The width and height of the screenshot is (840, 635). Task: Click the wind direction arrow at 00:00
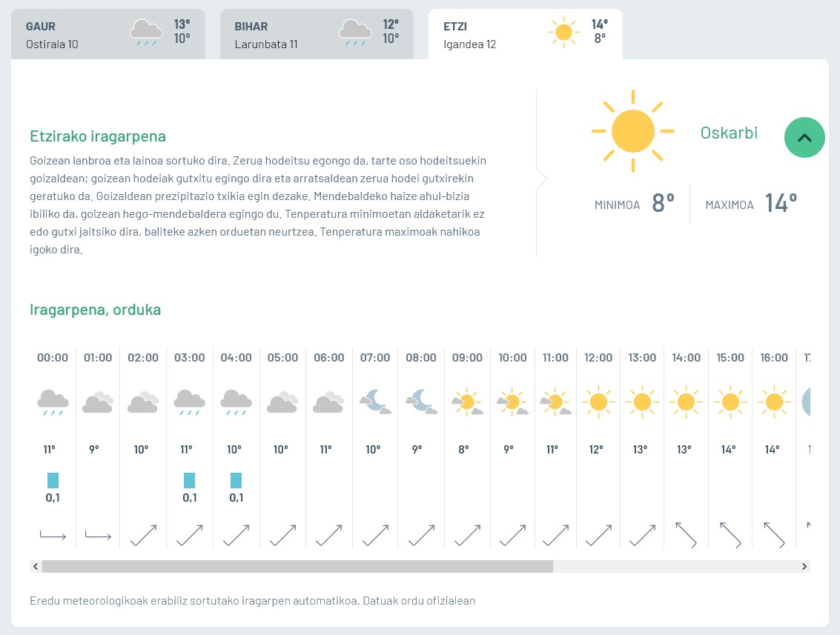pyautogui.click(x=53, y=535)
